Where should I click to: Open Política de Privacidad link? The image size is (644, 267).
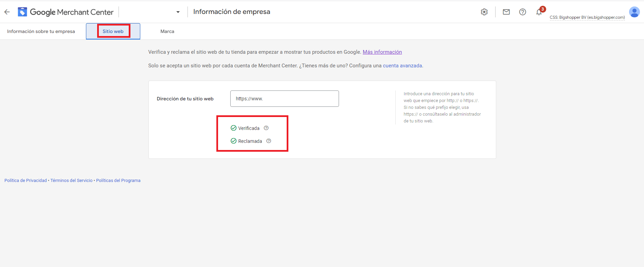(x=25, y=181)
